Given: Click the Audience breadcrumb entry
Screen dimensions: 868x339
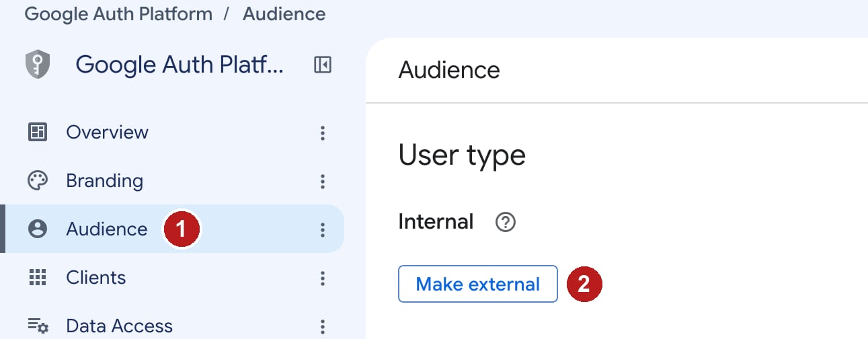Looking at the screenshot, I should [x=284, y=13].
